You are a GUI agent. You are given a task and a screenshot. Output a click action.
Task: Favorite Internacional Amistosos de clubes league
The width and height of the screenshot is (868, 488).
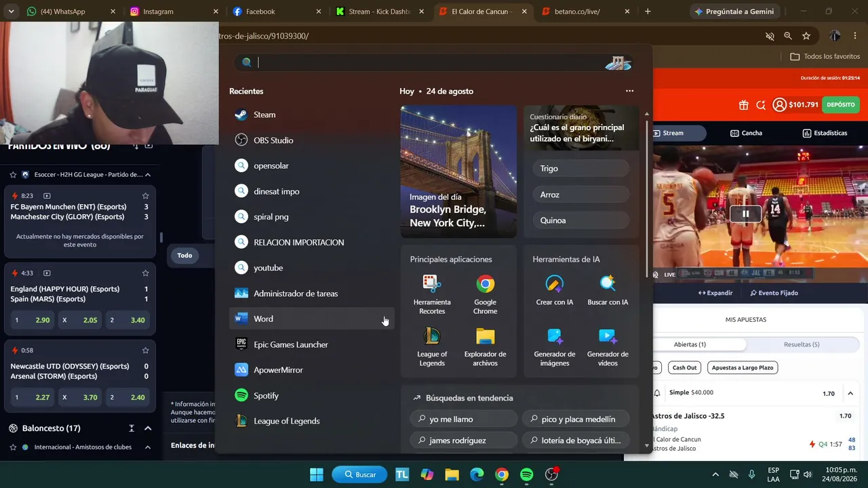13,447
